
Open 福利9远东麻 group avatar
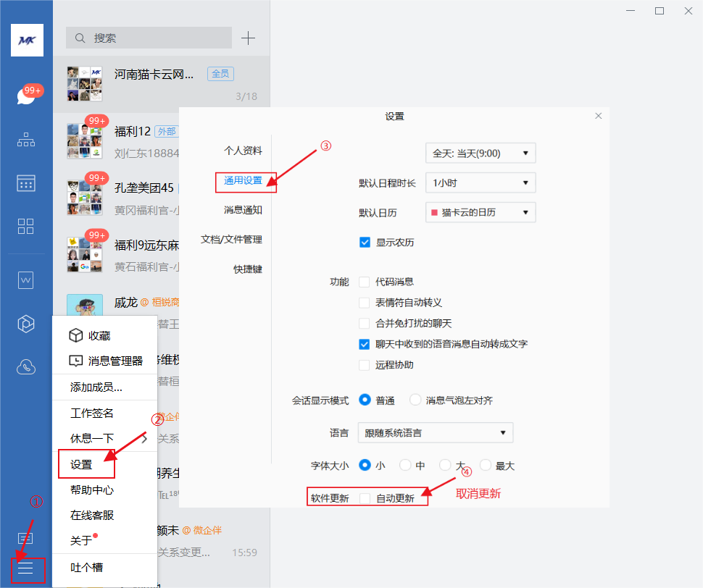click(x=84, y=255)
